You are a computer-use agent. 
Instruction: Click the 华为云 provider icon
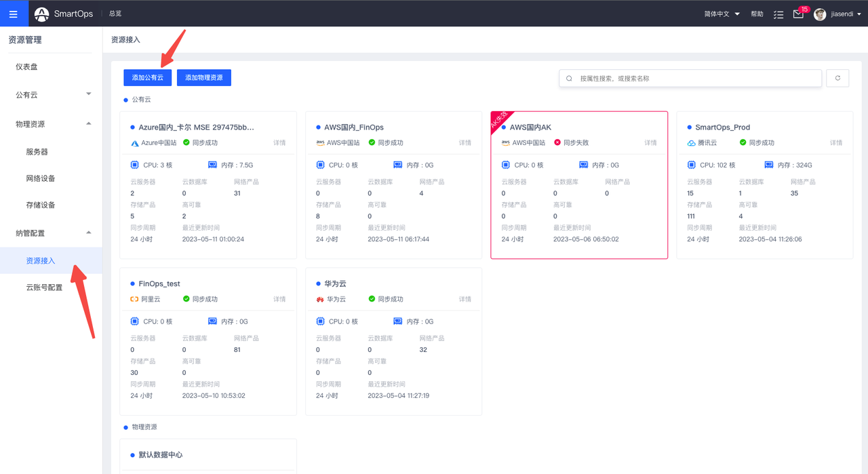pos(320,299)
